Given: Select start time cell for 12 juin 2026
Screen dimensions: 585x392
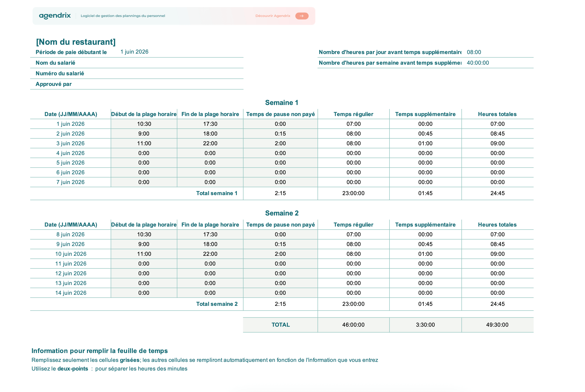Looking at the screenshot, I should [x=144, y=273].
